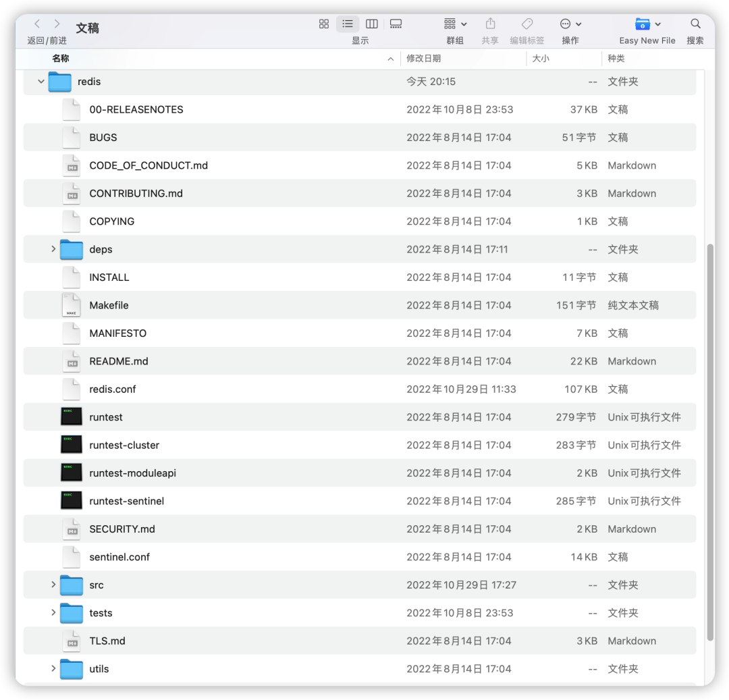
Task: Collapse the redis folder
Action: tap(41, 82)
